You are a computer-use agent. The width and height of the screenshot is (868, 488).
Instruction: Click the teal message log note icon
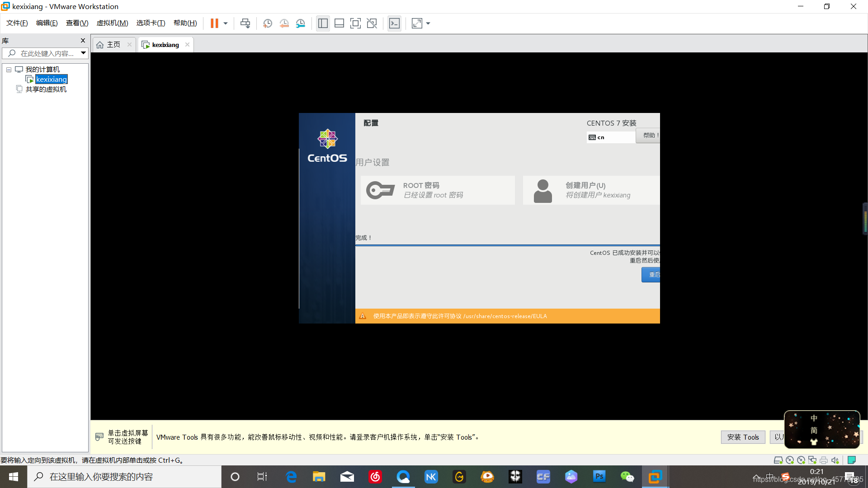click(x=852, y=460)
